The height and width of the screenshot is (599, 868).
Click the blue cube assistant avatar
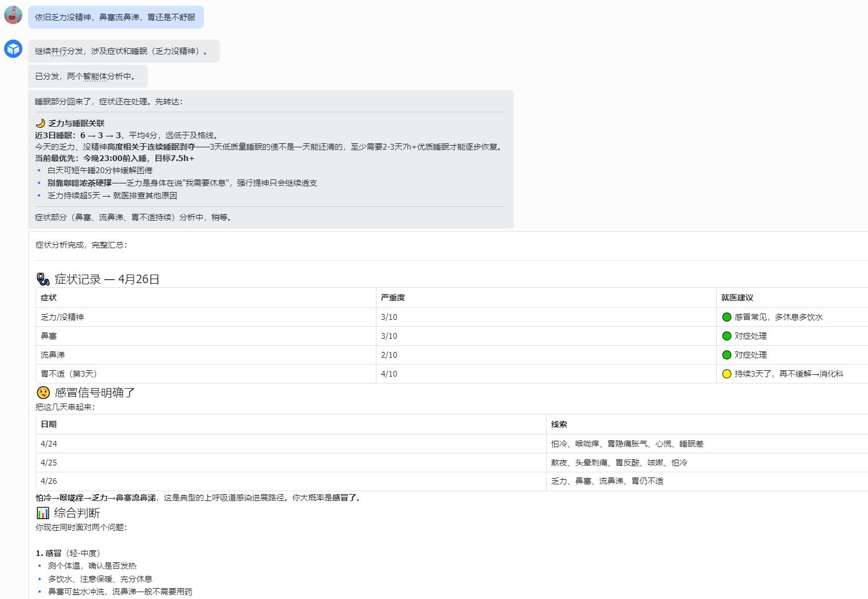click(13, 49)
